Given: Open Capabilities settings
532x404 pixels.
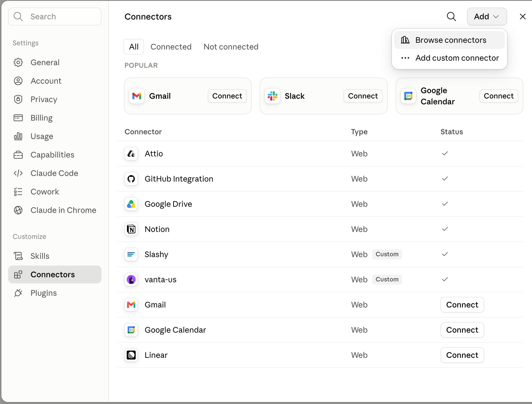Looking at the screenshot, I should click(x=55, y=155).
